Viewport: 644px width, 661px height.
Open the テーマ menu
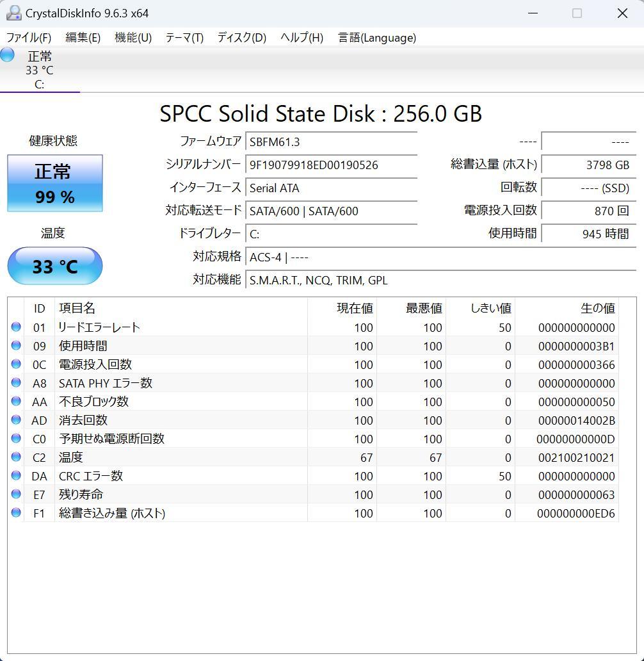click(184, 38)
